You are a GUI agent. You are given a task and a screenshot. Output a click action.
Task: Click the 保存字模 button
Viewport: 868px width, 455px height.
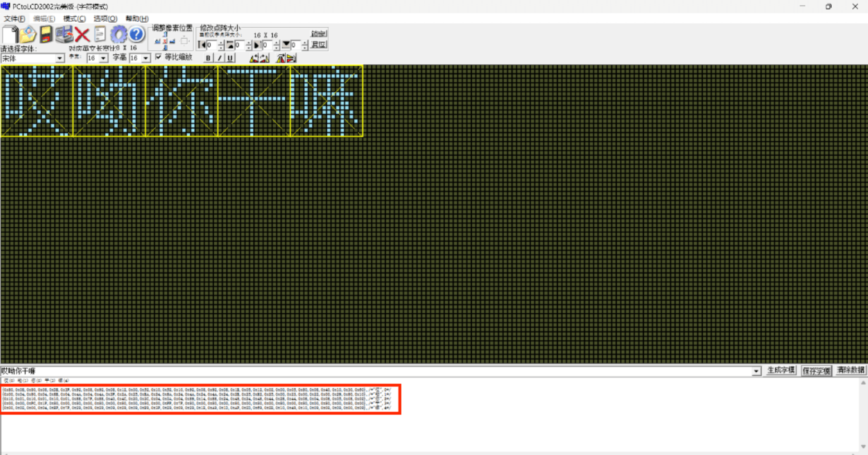tap(816, 371)
